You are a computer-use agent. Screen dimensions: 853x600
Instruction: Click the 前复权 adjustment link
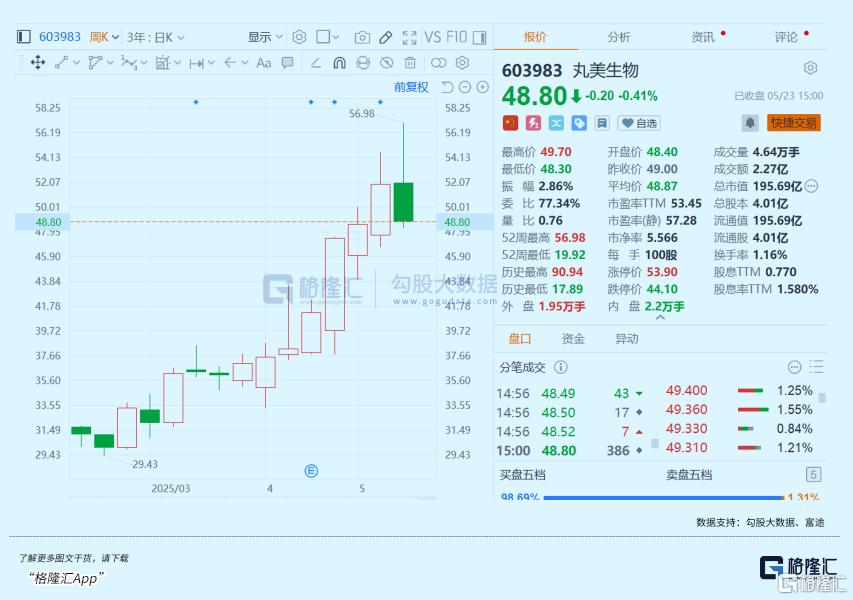point(411,87)
